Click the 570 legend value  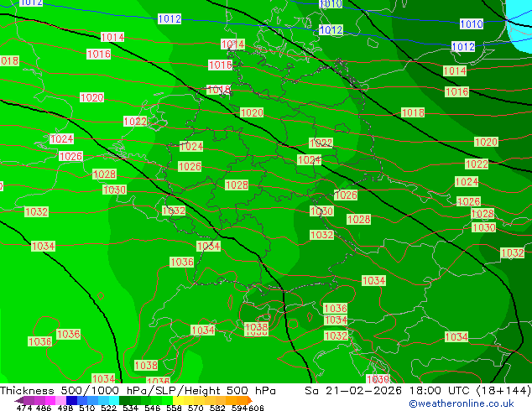(196, 408)
